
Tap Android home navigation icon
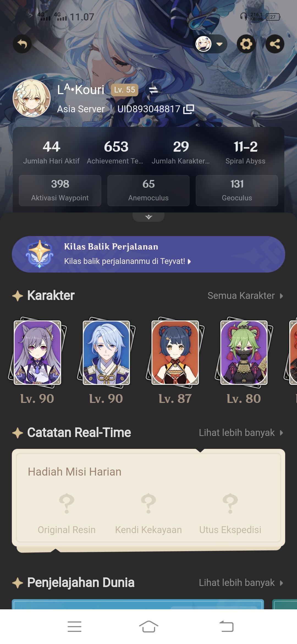(148, 627)
